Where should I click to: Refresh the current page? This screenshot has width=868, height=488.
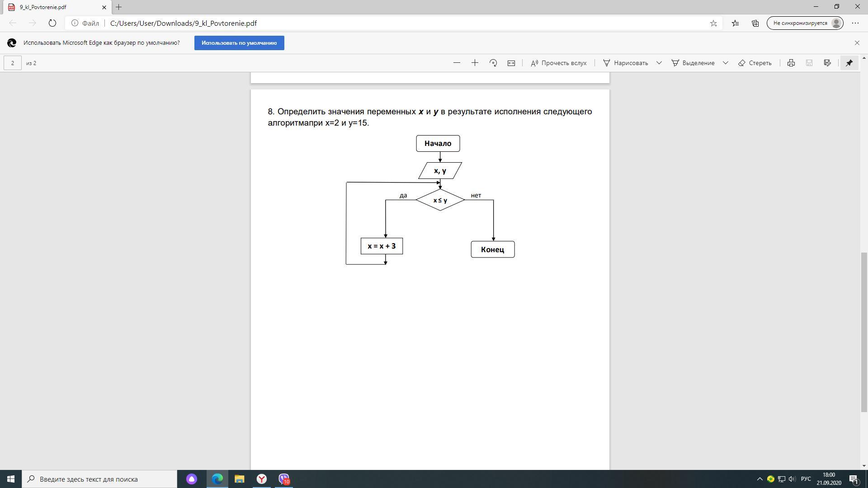52,23
